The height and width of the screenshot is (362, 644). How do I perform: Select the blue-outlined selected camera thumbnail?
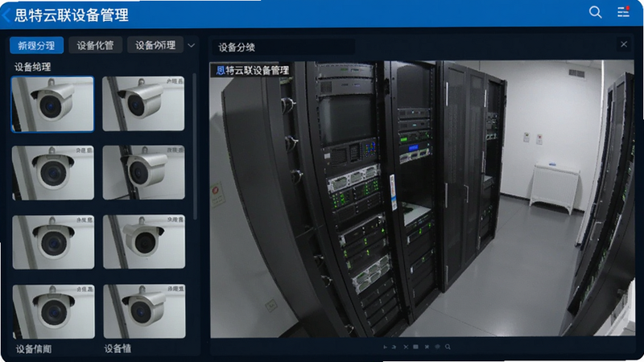click(52, 104)
